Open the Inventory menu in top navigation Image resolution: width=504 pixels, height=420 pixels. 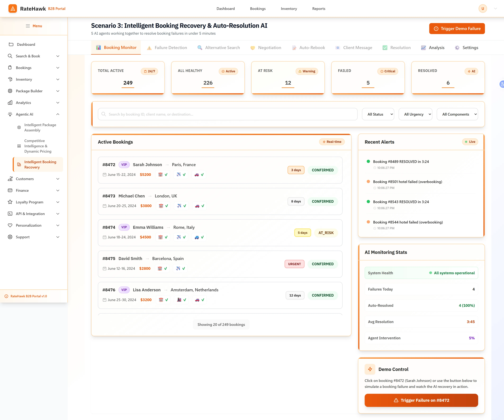(x=289, y=8)
